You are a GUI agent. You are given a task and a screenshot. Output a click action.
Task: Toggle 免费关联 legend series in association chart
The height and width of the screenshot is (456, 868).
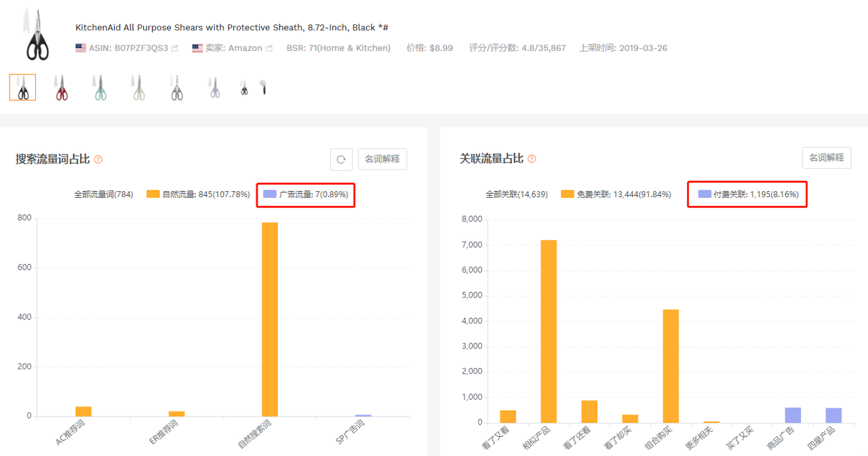(616, 194)
